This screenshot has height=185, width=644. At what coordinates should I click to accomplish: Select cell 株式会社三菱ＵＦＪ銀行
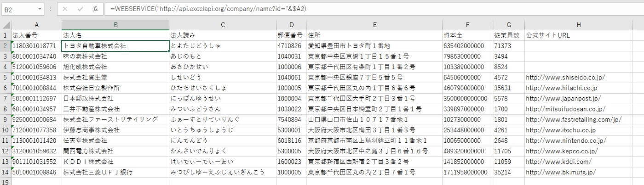tap(115, 172)
